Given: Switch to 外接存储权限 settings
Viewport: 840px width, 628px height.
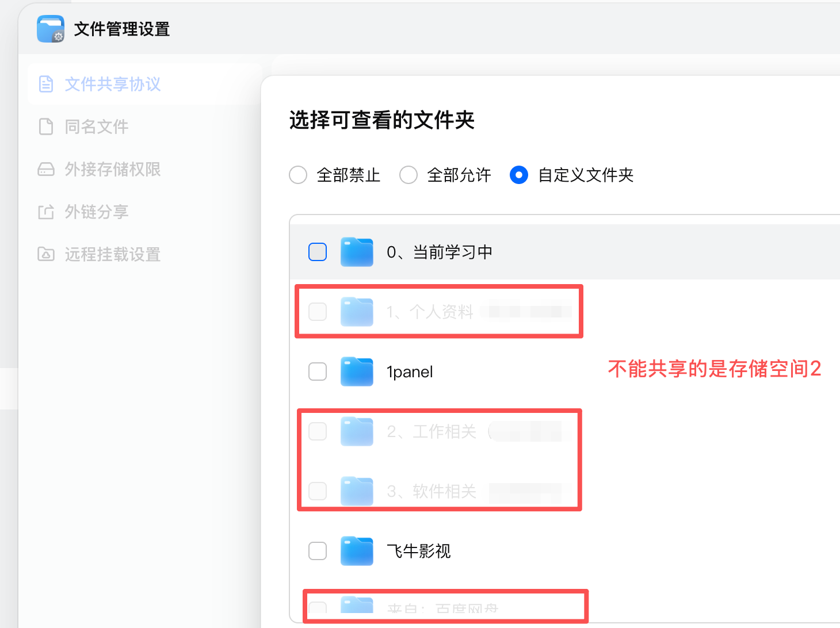Looking at the screenshot, I should click(x=113, y=169).
